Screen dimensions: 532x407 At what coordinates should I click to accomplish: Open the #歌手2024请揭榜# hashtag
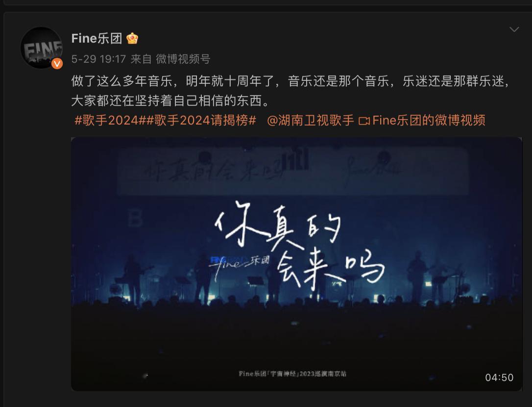coord(201,121)
